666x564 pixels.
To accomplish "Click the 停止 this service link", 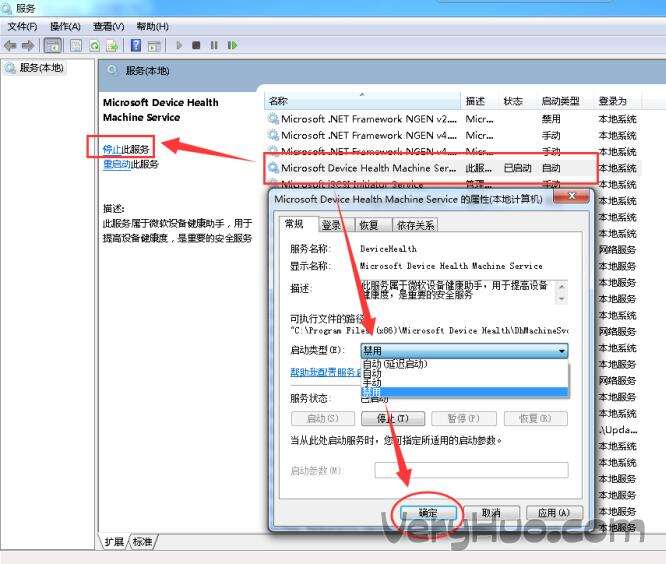I will tap(112, 149).
